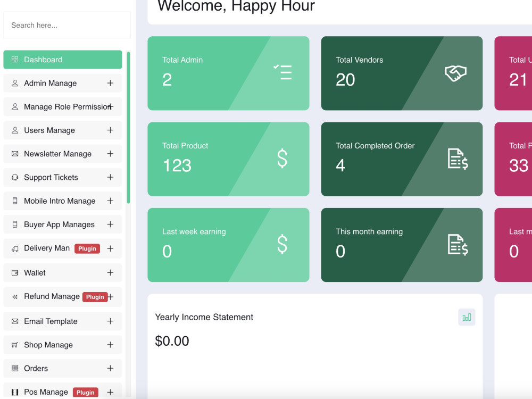
Task: Click the Support Tickets headset icon
Action: [x=14, y=177]
